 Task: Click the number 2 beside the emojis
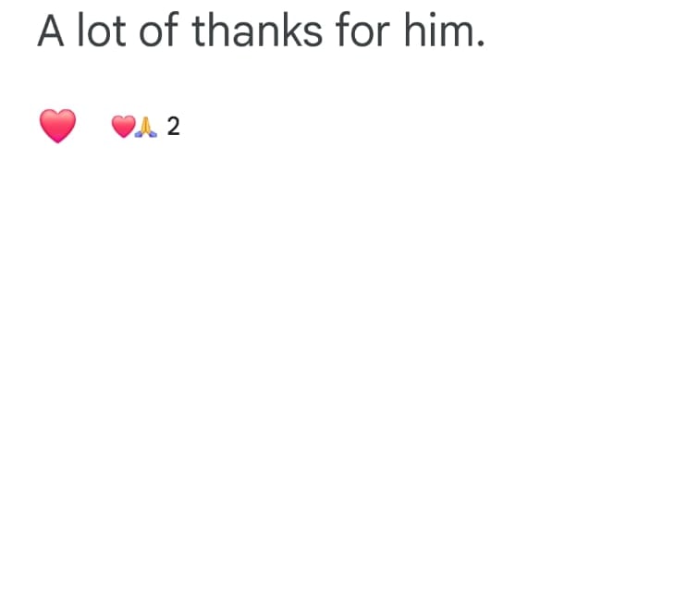173,127
